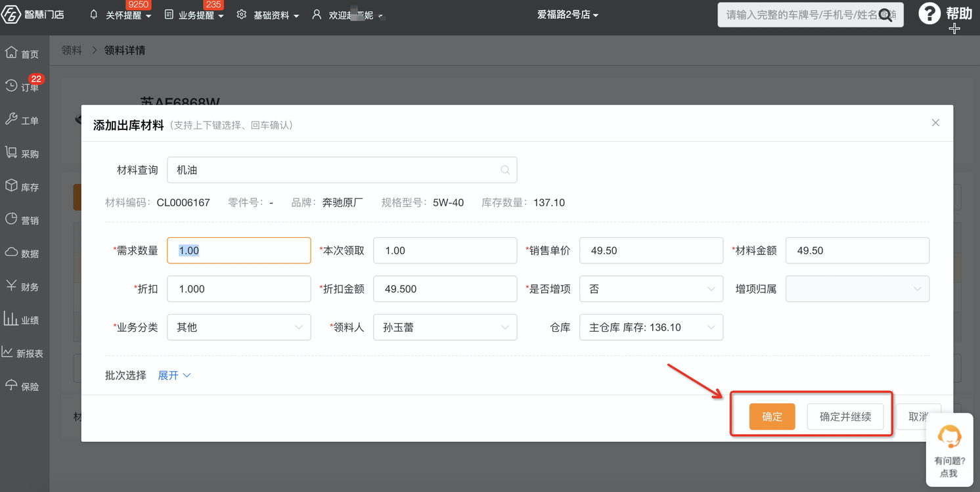Viewport: 980px width, 492px height.
Task: Click the orange 确定 button
Action: 772,416
